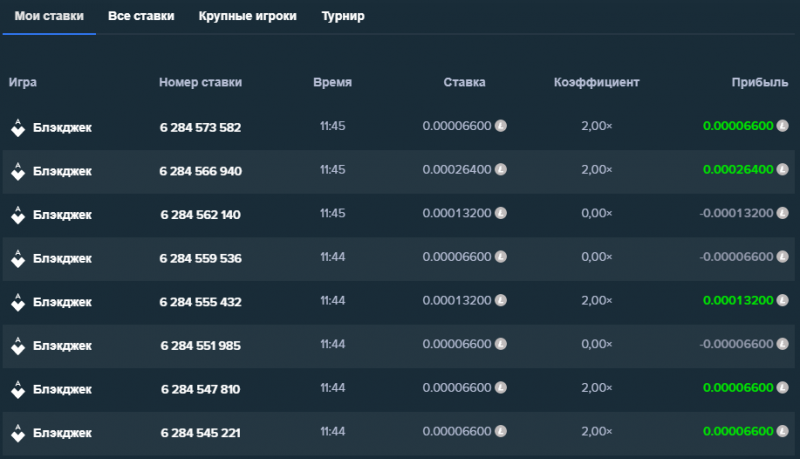Click the Время column header
The width and height of the screenshot is (800, 459).
pyautogui.click(x=333, y=82)
